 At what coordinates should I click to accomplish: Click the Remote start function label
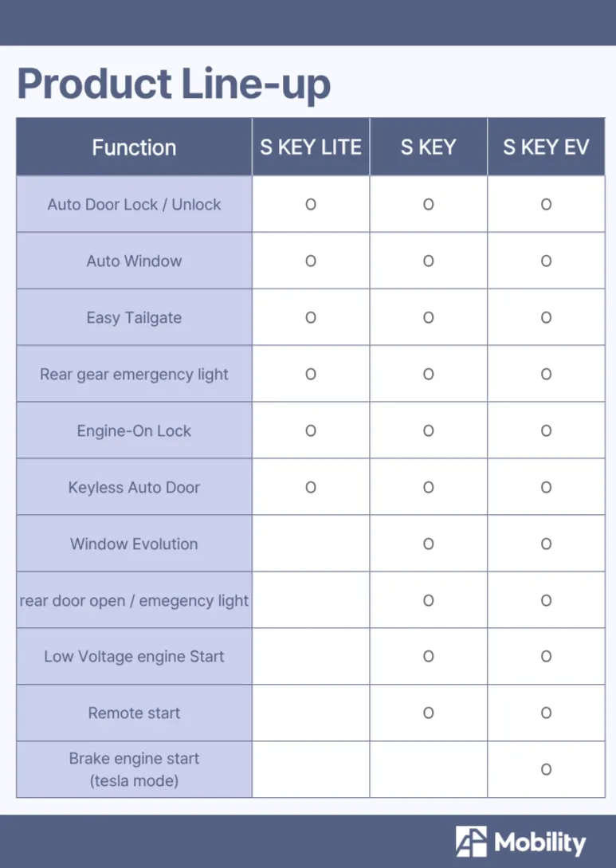point(134,713)
